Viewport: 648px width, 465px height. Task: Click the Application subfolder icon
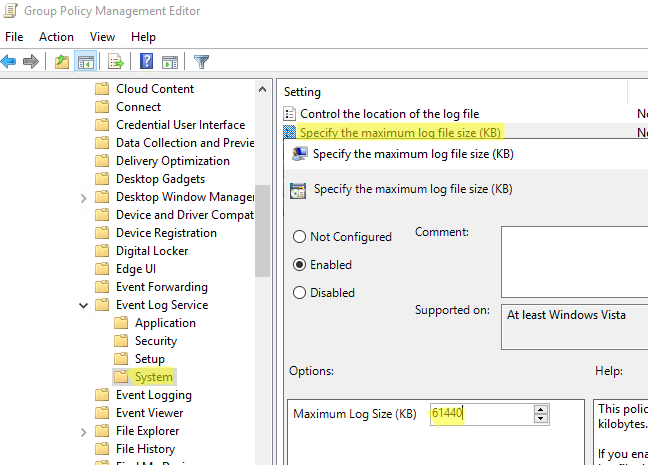(x=121, y=323)
